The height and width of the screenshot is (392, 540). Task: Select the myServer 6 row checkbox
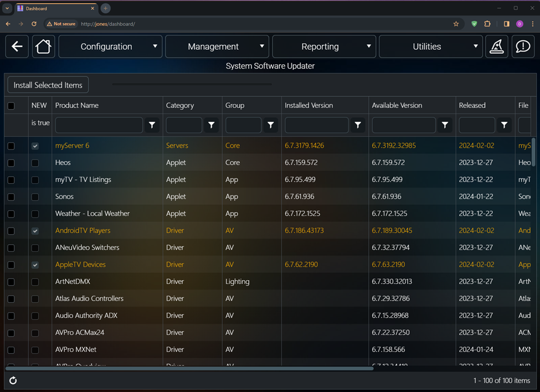[11, 146]
